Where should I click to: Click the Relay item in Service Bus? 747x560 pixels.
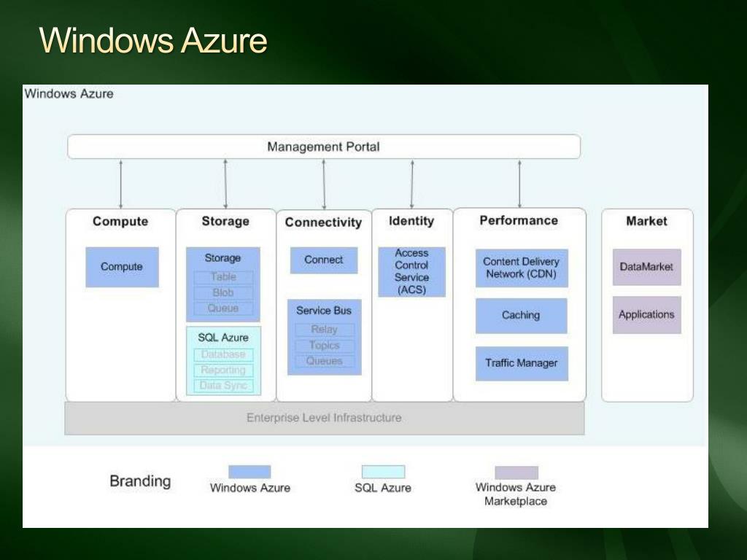[x=325, y=330]
